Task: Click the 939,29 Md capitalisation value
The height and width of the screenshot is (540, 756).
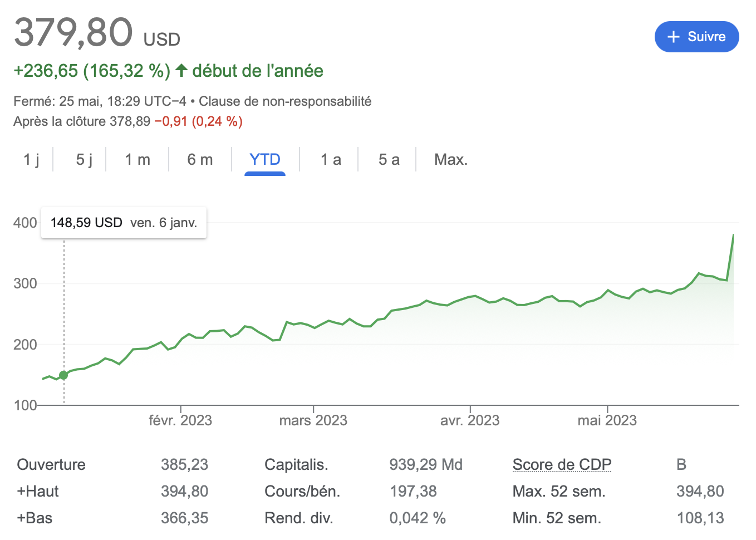Action: pyautogui.click(x=426, y=464)
